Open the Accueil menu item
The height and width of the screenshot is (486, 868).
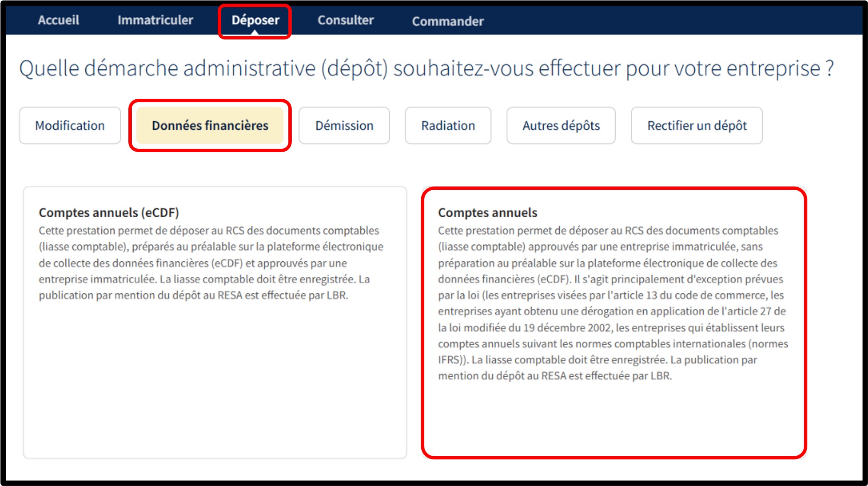pos(59,20)
